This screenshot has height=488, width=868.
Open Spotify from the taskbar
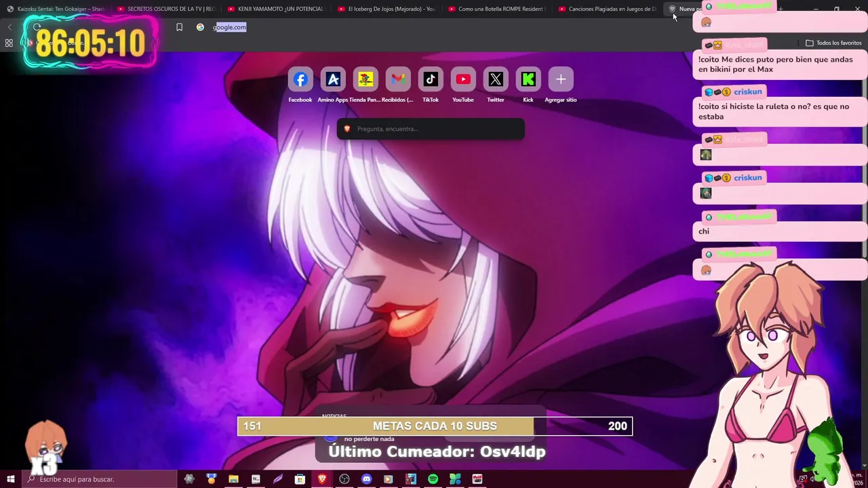click(x=433, y=479)
